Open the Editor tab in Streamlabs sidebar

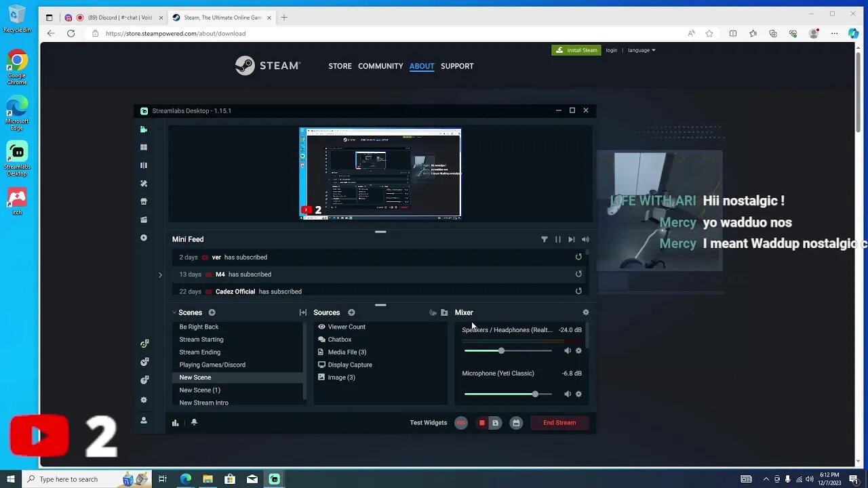pyautogui.click(x=144, y=129)
